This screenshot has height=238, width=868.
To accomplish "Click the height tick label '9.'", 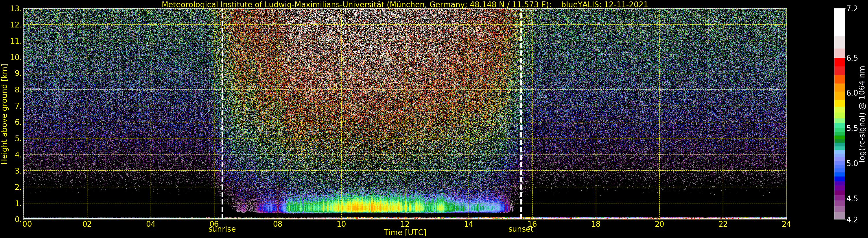I will pyautogui.click(x=18, y=73).
